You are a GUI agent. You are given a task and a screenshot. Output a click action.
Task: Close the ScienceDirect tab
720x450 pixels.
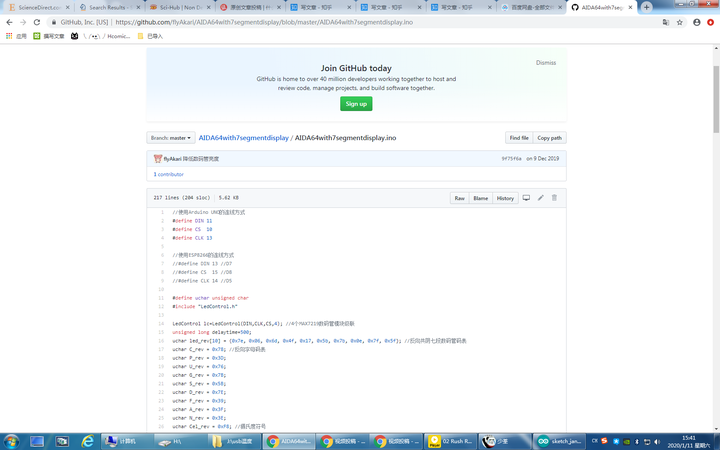(68, 7)
